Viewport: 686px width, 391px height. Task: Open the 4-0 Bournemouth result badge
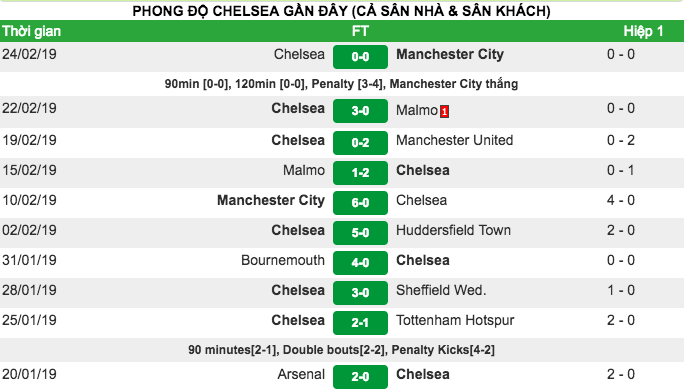[360, 263]
